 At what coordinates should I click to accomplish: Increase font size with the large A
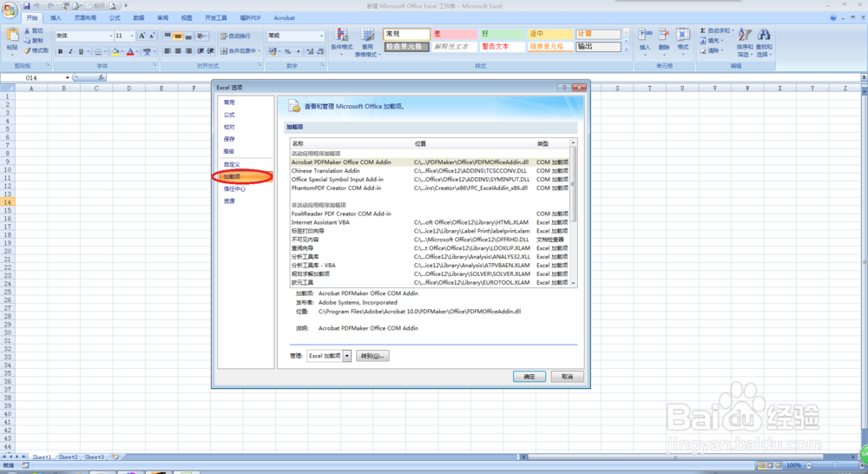[x=141, y=36]
